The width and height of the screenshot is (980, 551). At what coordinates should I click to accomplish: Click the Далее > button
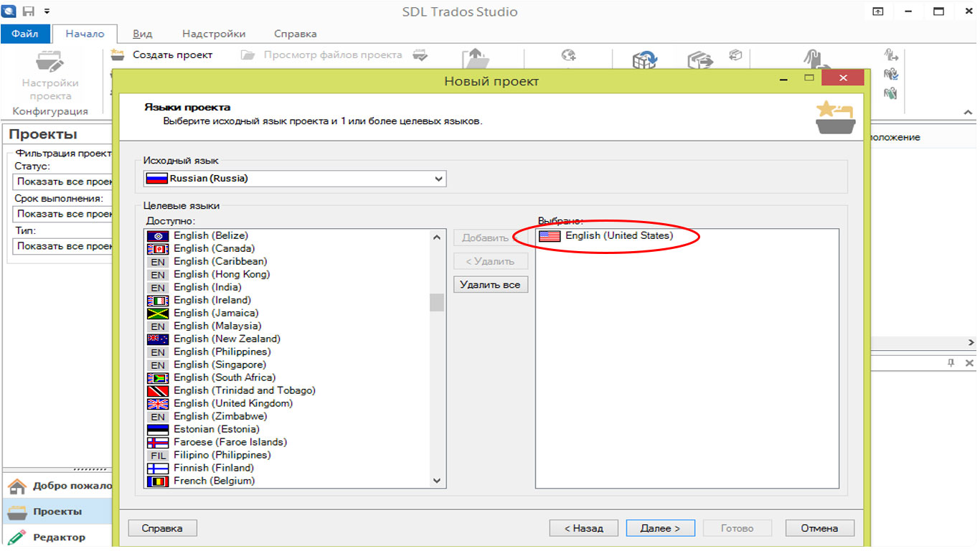point(660,528)
